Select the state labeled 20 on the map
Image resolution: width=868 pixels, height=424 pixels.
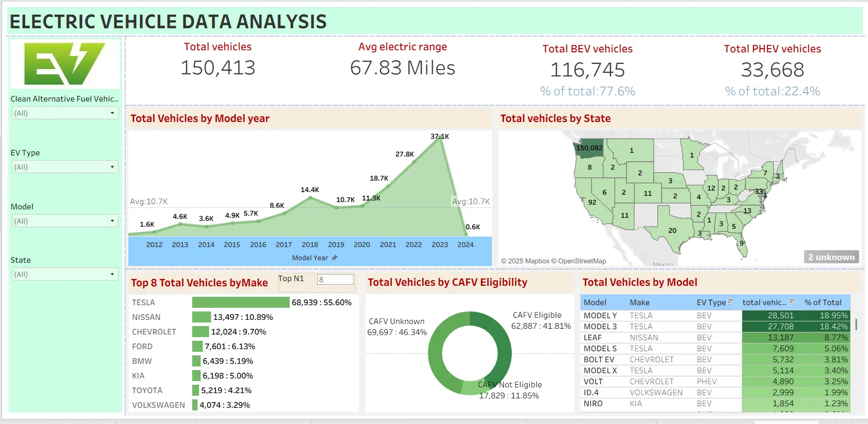point(672,230)
